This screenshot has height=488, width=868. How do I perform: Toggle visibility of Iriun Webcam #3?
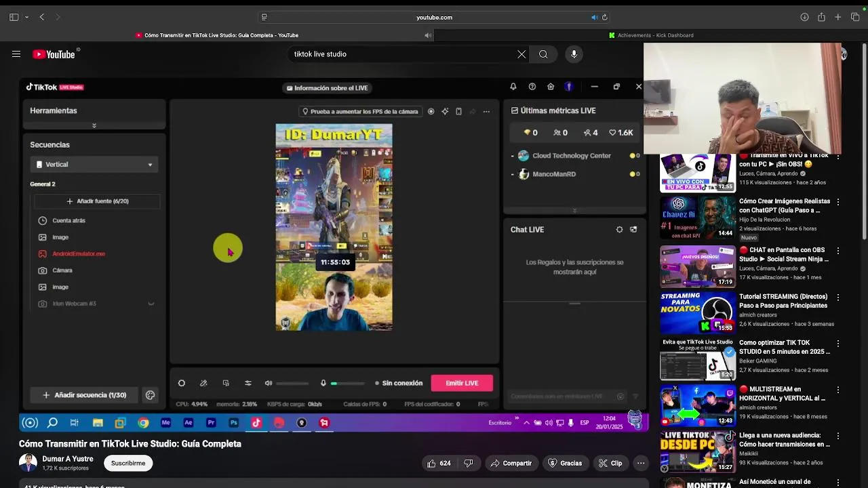point(151,304)
